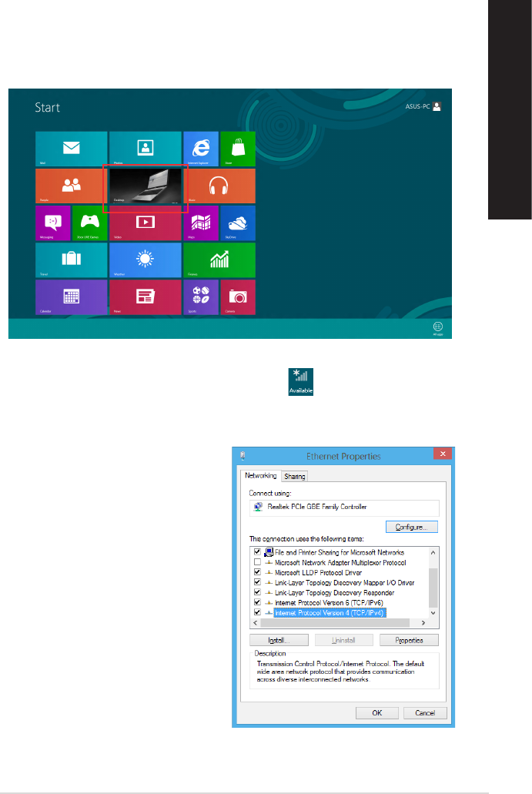This screenshot has width=532, height=794.
Task: Click the Configure... button
Action: click(412, 527)
